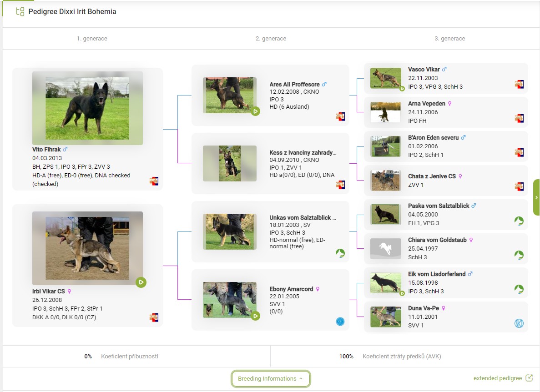
Task: Open Chata z Jenive CS name link
Action: tap(432, 176)
